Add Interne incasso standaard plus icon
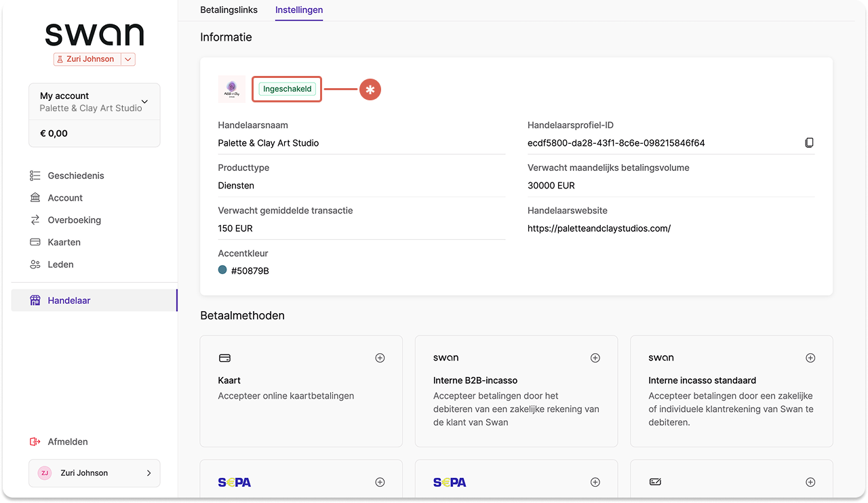The width and height of the screenshot is (868, 503). tap(810, 358)
